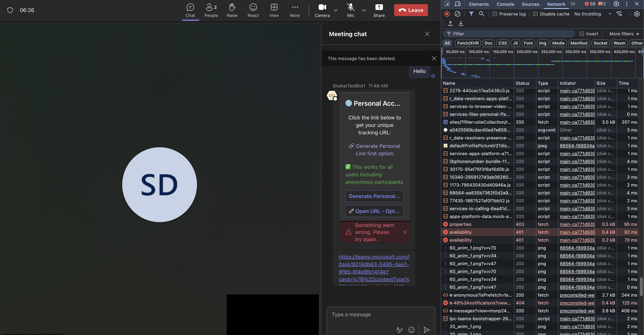Open sites/?filter=siteCollection request row
The image size is (644, 335).
pos(540,122)
